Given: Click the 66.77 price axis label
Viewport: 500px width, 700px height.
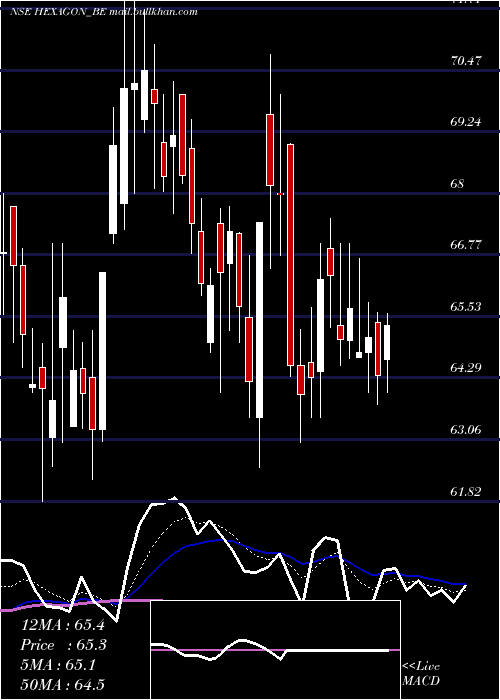Looking at the screenshot, I should point(466,245).
